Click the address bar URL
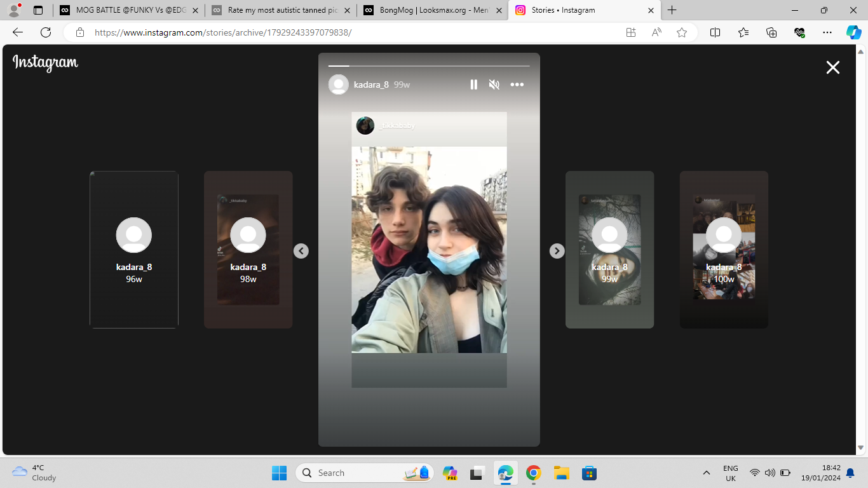 tap(223, 32)
